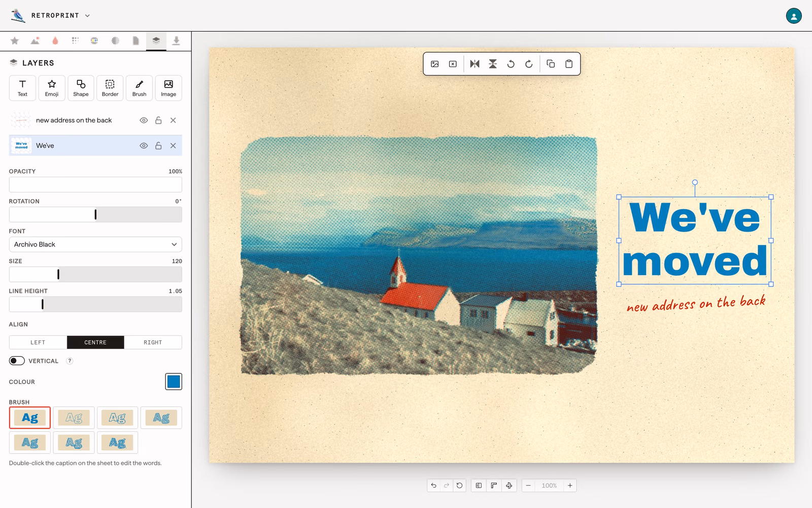Enable the Vertical text toggle

coord(17,361)
